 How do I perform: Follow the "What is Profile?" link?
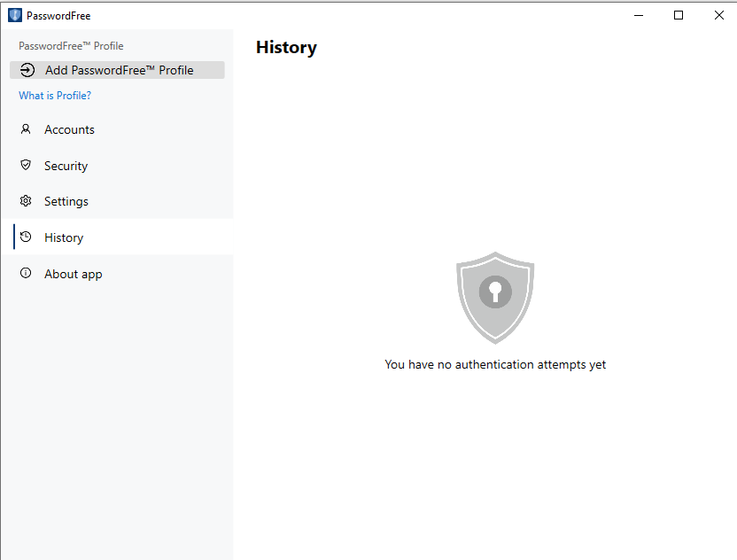[x=55, y=96]
